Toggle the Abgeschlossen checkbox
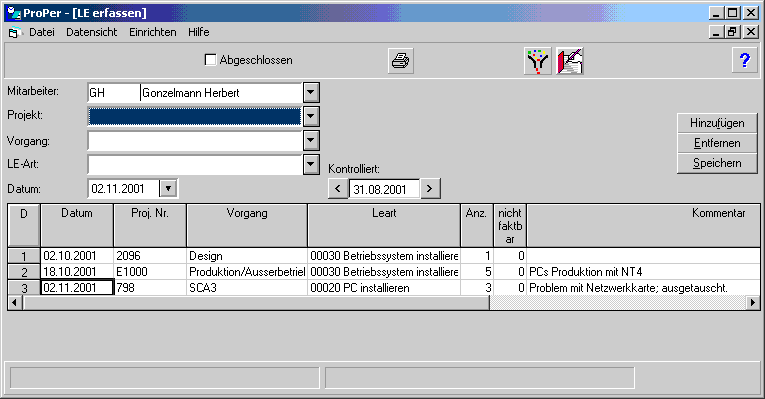Image resolution: width=765 pixels, height=399 pixels. (x=210, y=60)
